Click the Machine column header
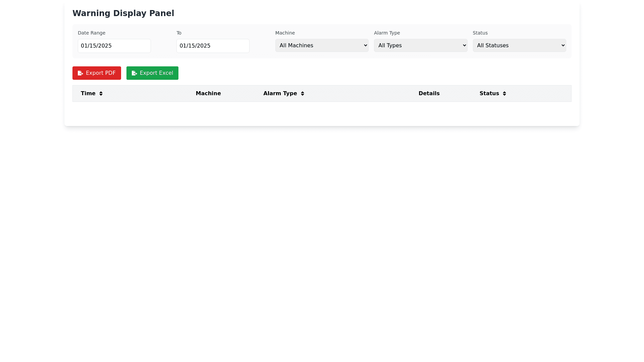Viewport: 644px width, 362px height. point(208,94)
